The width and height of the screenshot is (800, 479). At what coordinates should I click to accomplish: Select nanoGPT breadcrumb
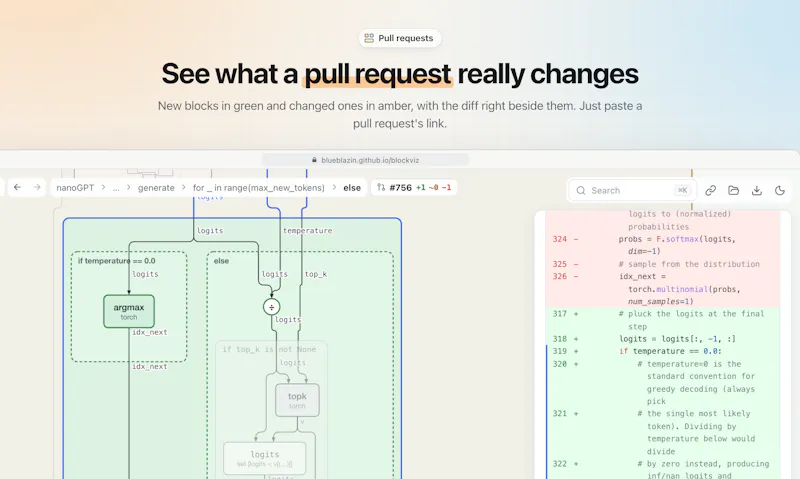(x=75, y=188)
